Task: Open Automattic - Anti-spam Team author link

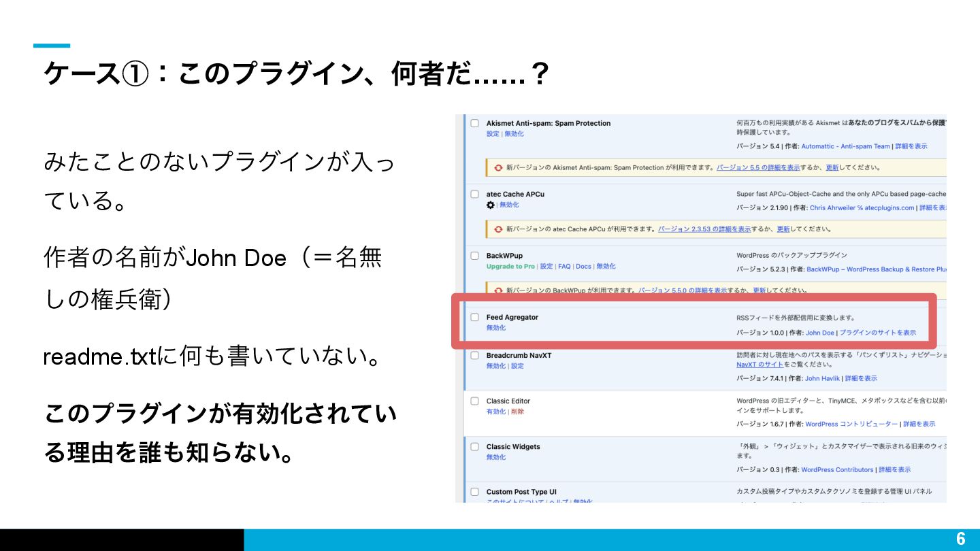Action: coord(845,146)
